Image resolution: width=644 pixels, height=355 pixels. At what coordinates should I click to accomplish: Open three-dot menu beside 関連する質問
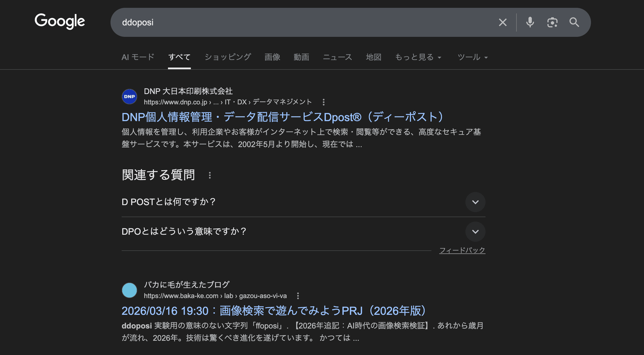click(x=210, y=175)
